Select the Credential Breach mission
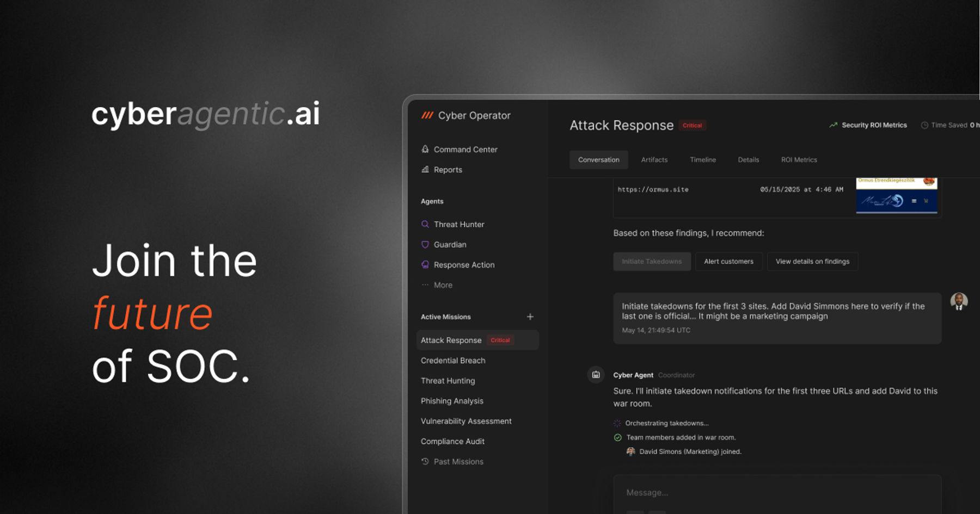The height and width of the screenshot is (514, 980). [x=453, y=360]
